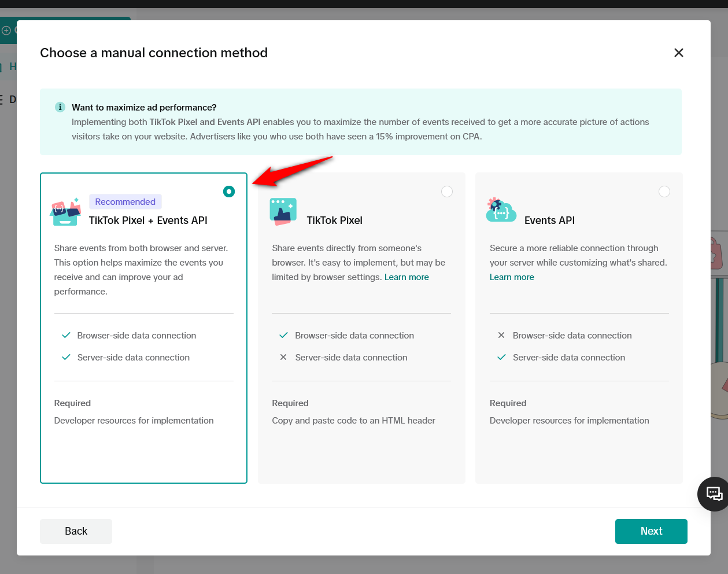Click Browser-side data connection in Events API card
The height and width of the screenshot is (574, 728).
572,336
